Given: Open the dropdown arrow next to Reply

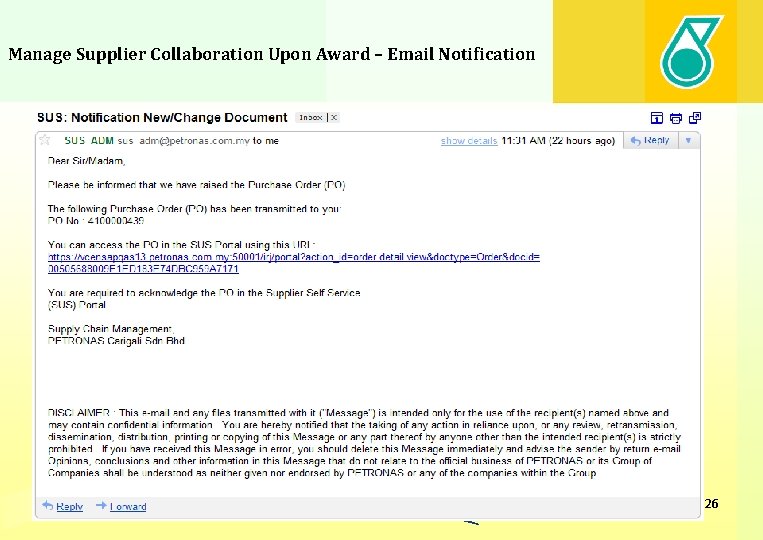Looking at the screenshot, I should 689,140.
